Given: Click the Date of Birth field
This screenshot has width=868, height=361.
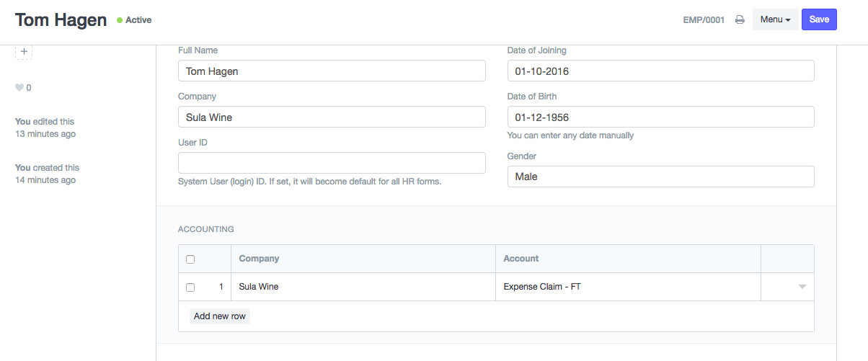Looking at the screenshot, I should 660,117.
